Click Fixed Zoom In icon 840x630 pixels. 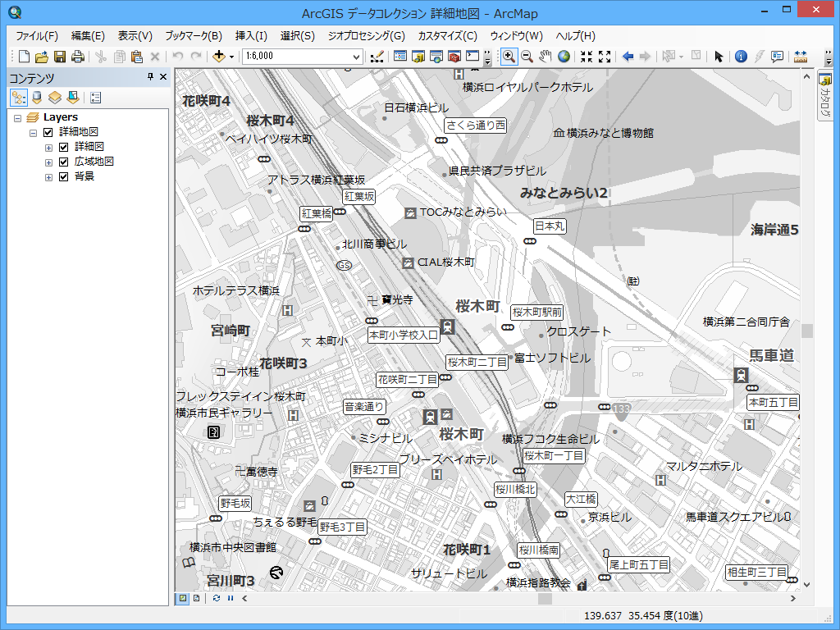coord(587,57)
